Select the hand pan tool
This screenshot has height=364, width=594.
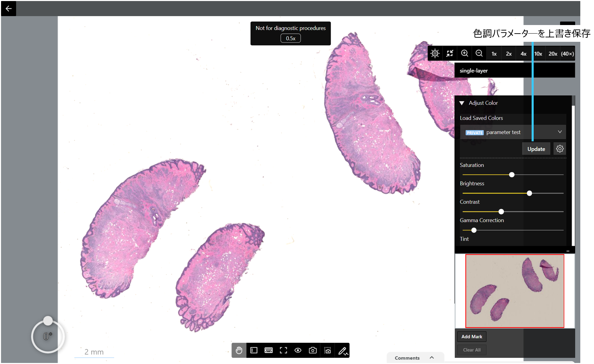(239, 350)
